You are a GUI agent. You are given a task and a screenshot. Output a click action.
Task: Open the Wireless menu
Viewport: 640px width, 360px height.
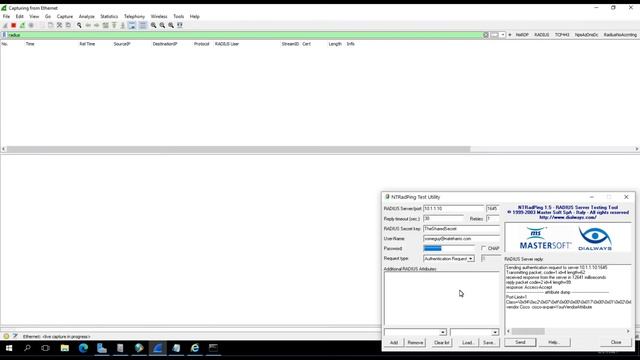pos(159,16)
